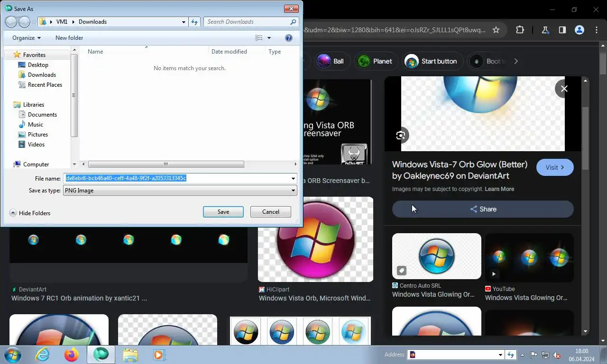Select the Start button search filter chip
Screen dimensions: 607x364
tap(433, 61)
